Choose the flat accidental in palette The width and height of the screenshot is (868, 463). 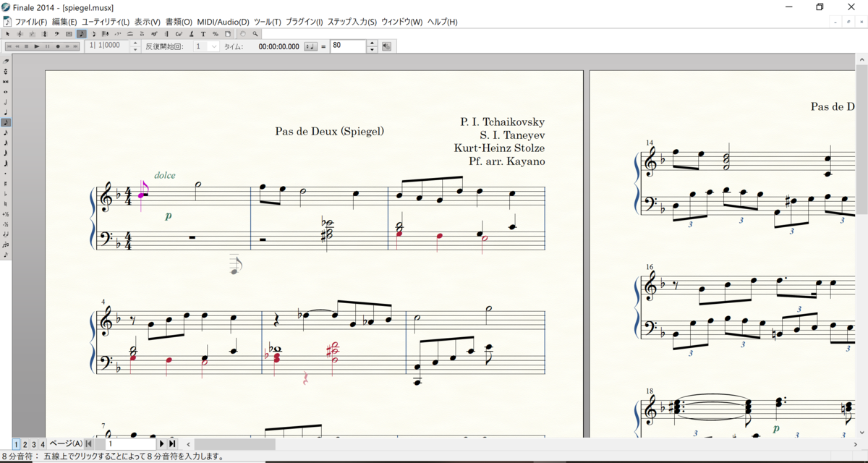(x=6, y=194)
